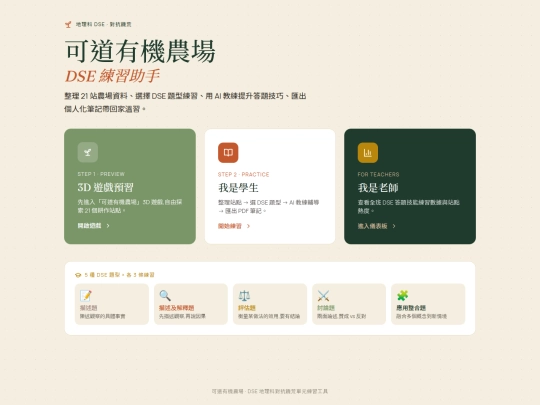The width and height of the screenshot is (540, 405).
Task: Click the 5 種 DSE 題型 section label
Action: [120, 275]
